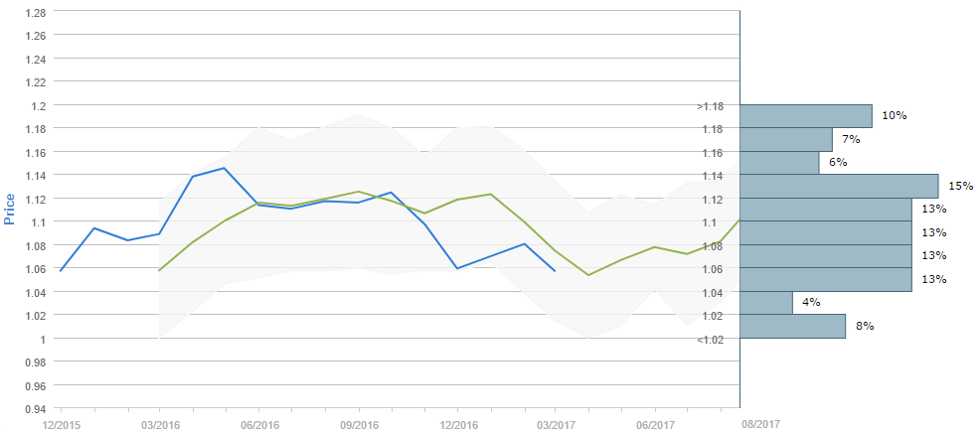This screenshot has width=980, height=432.
Task: Select the 10% bar above 1.18
Action: [x=806, y=116]
